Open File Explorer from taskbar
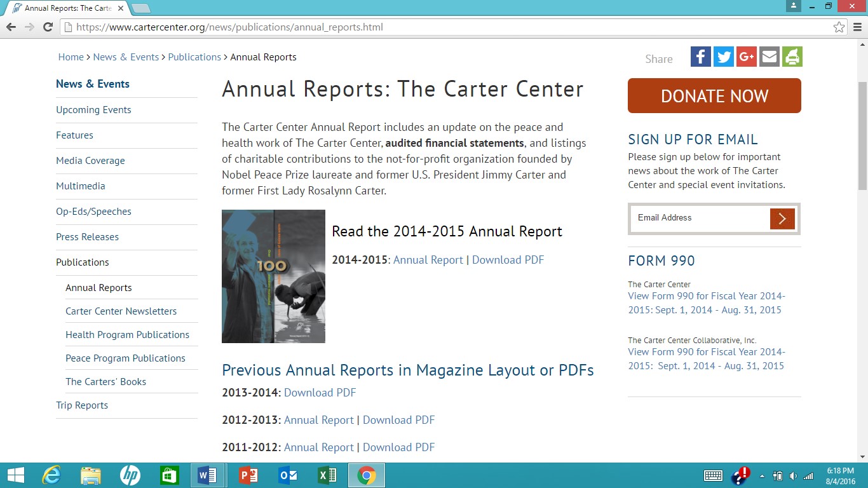Viewport: 868px width, 488px height. tap(90, 475)
